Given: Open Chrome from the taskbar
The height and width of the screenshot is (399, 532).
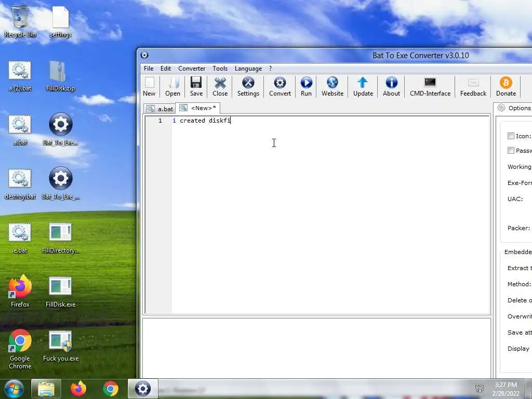Looking at the screenshot, I should click(111, 389).
